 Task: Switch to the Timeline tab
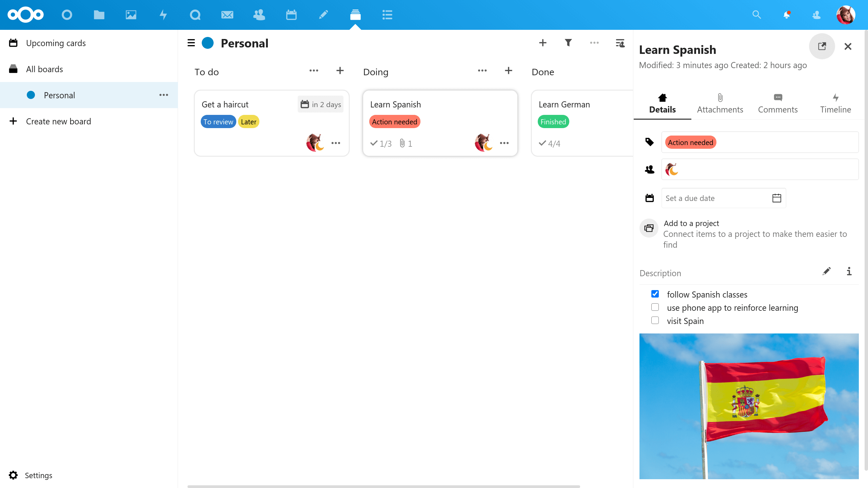pos(835,102)
